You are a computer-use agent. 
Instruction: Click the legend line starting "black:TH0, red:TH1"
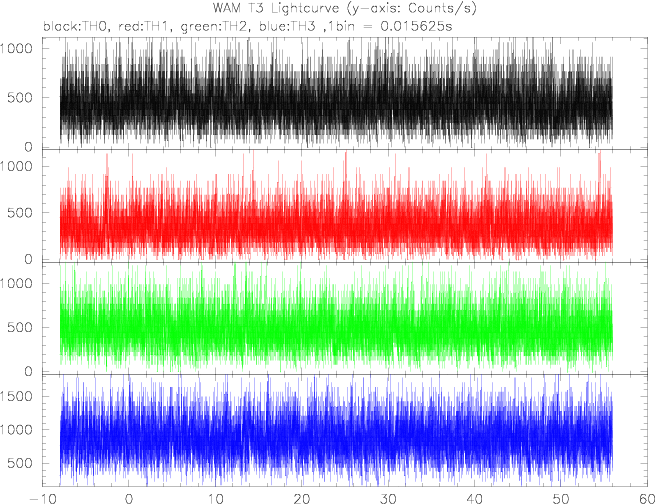(248, 26)
